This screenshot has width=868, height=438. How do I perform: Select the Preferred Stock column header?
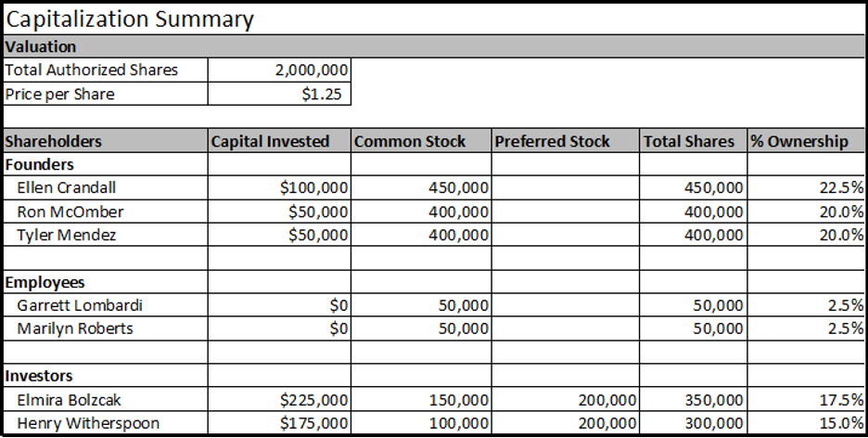(565, 141)
